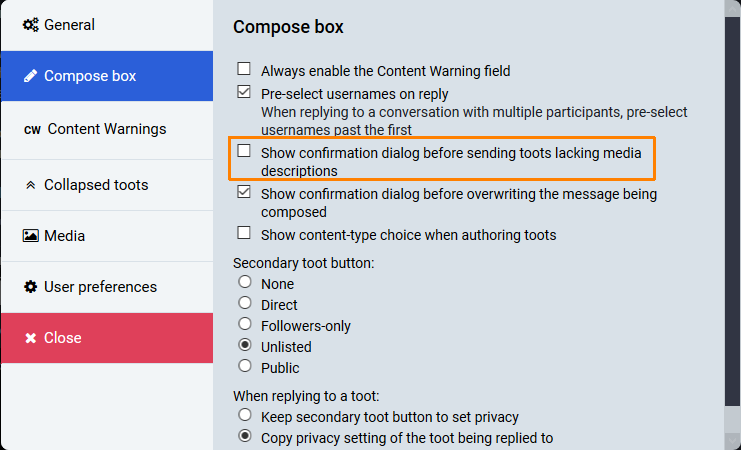The image size is (741, 450).
Task: Click the General gears icon
Action: click(31, 25)
